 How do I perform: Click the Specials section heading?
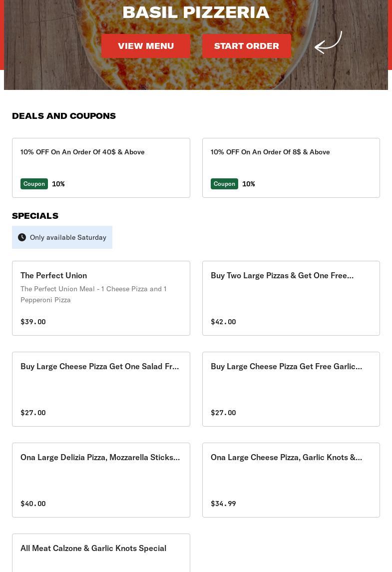pos(35,216)
